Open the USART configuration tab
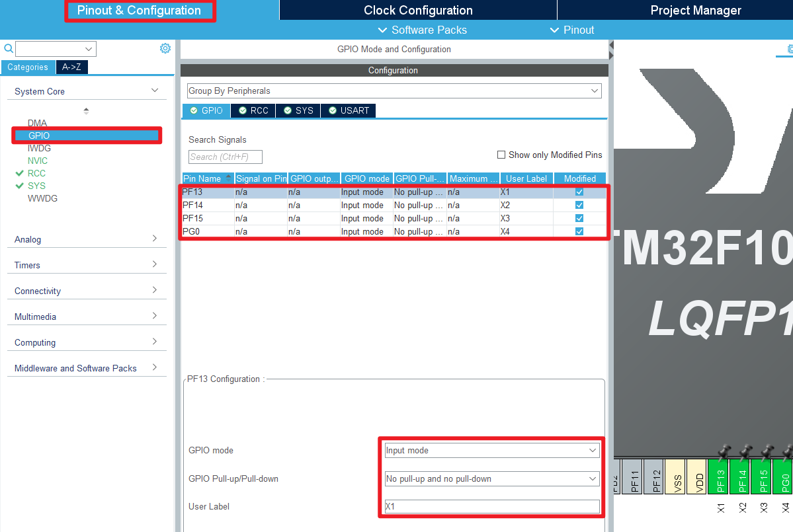Viewport: 793px width, 532px height. (x=349, y=110)
